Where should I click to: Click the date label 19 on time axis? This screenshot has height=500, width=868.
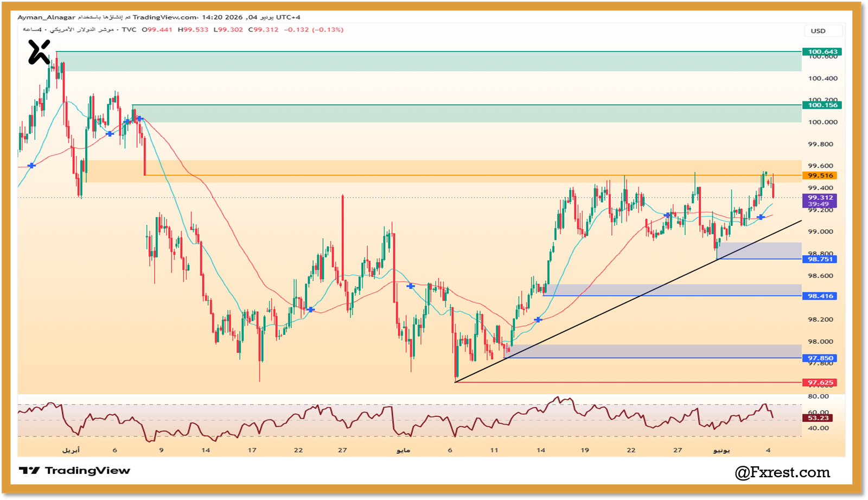pos(585,450)
